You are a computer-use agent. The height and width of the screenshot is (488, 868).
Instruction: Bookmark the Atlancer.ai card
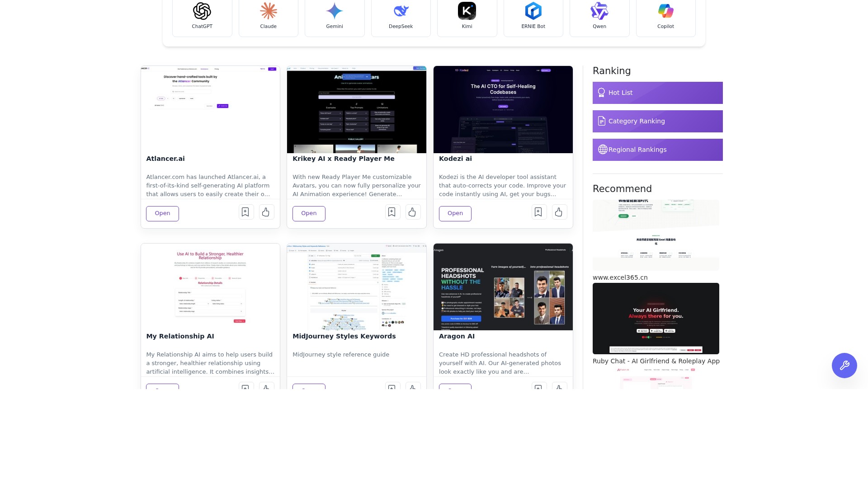[x=246, y=212]
